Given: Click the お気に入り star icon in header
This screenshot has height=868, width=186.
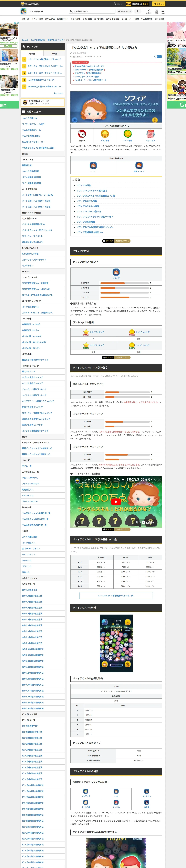Looking at the screenshot, I should pos(149,11).
